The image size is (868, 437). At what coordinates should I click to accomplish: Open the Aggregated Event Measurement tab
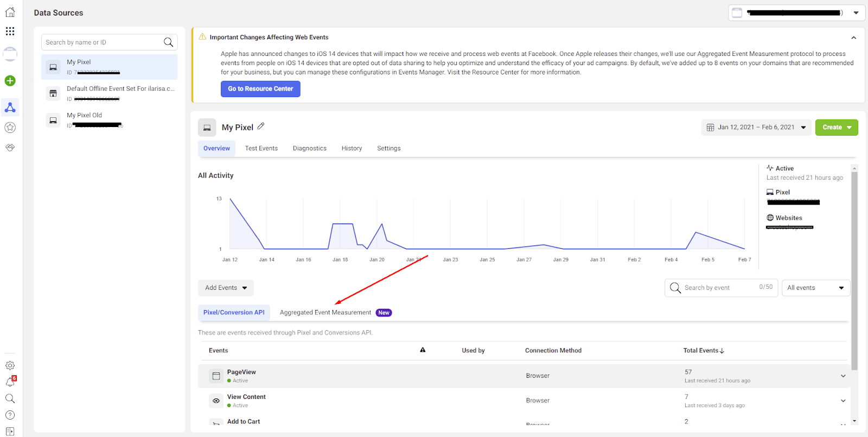(x=325, y=313)
